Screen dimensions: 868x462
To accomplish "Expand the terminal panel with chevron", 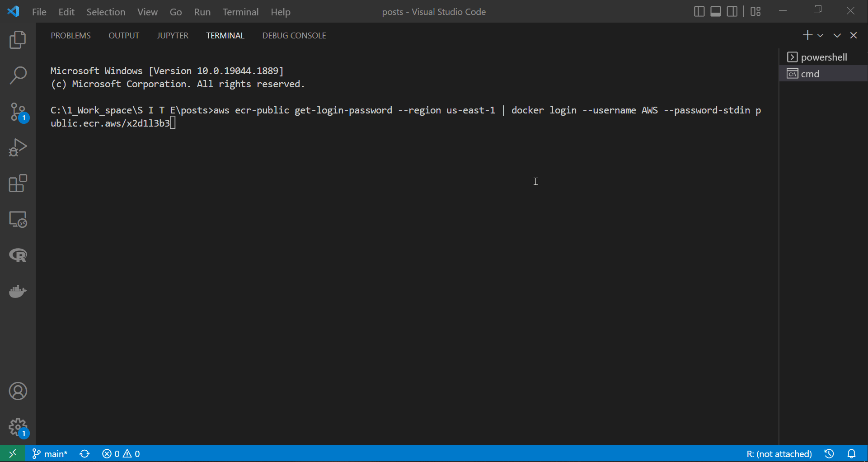I will [837, 35].
